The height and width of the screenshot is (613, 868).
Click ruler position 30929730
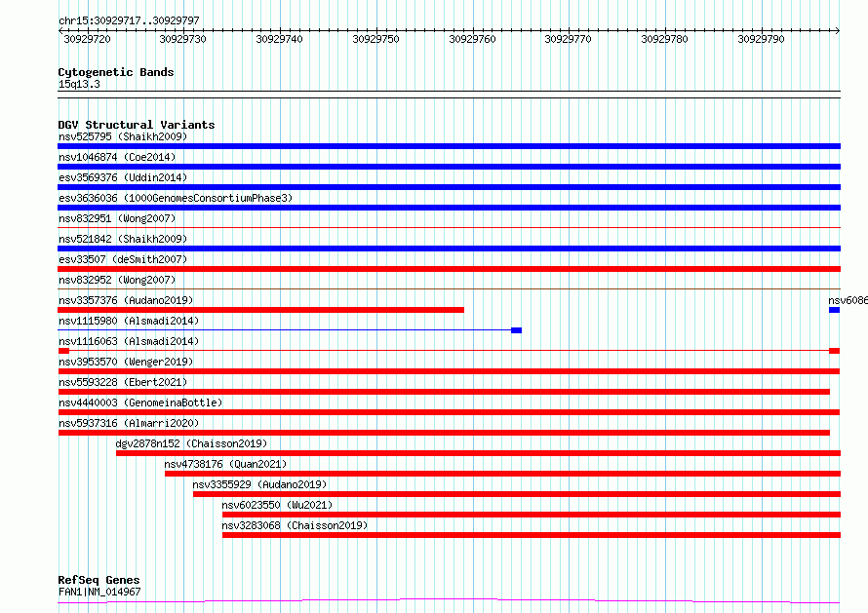(182, 39)
